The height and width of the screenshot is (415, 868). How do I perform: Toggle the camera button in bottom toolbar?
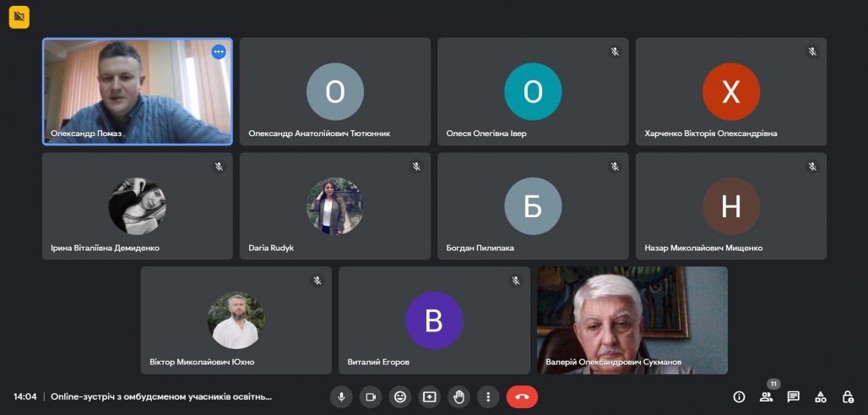point(371,396)
